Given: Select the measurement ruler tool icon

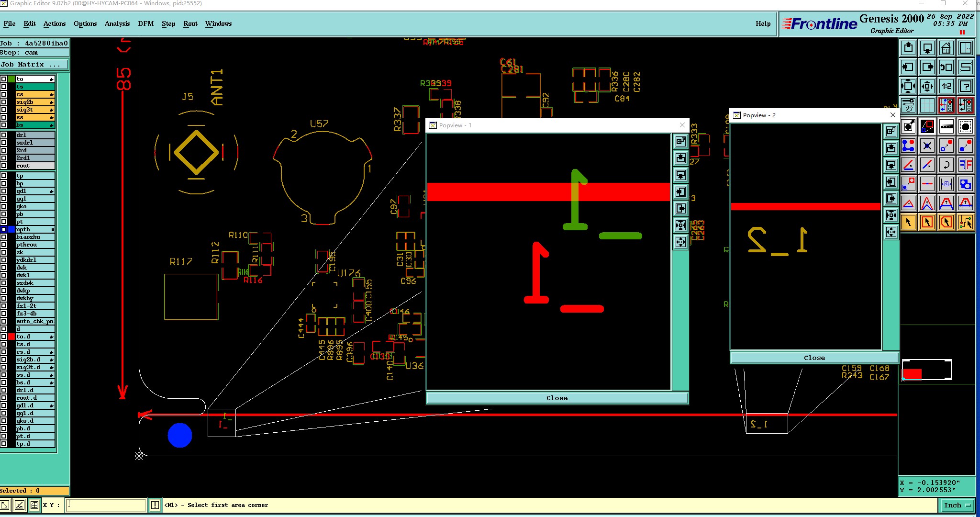Looking at the screenshot, I should click(946, 127).
